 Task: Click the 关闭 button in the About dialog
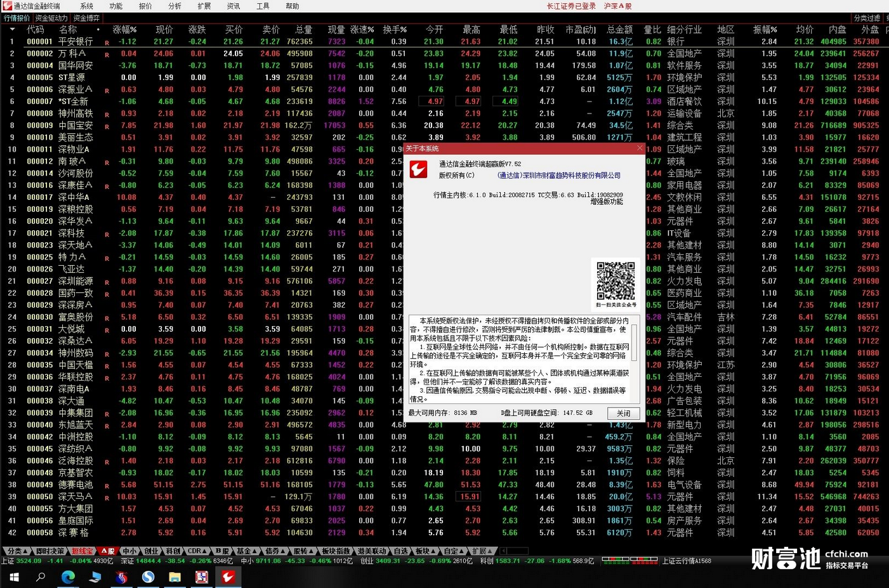(623, 413)
